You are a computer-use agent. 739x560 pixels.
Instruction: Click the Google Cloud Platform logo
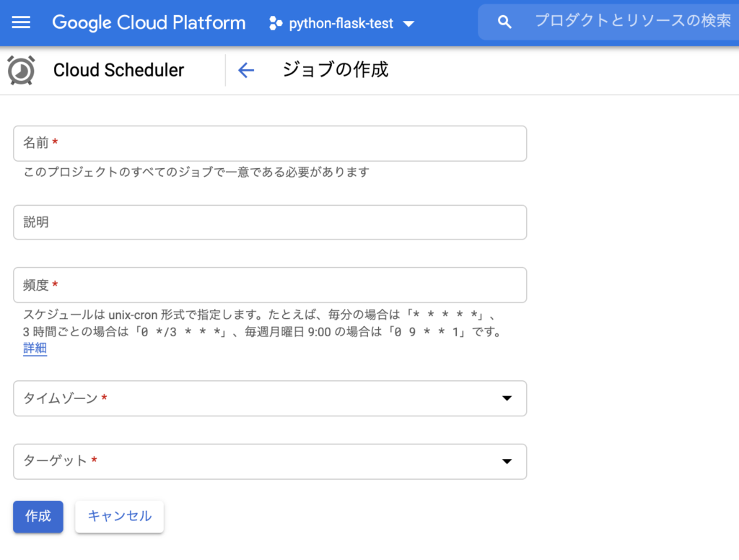click(149, 22)
